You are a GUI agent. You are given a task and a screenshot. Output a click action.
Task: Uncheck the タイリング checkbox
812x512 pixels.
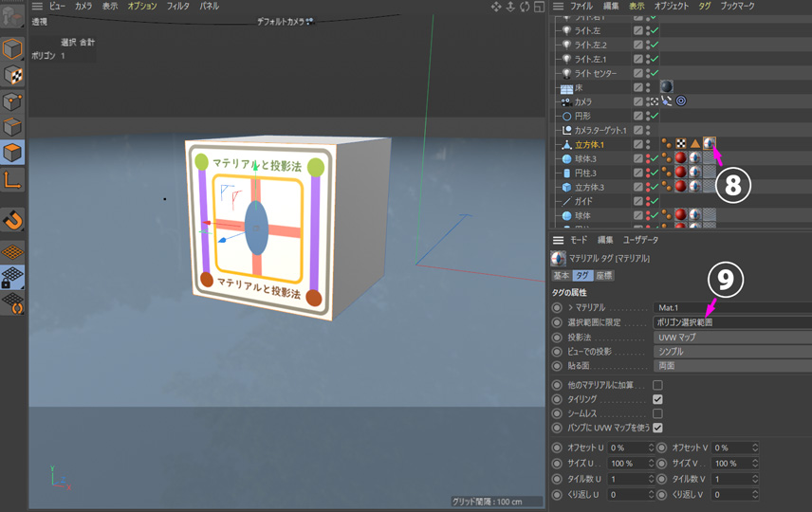pyautogui.click(x=657, y=399)
